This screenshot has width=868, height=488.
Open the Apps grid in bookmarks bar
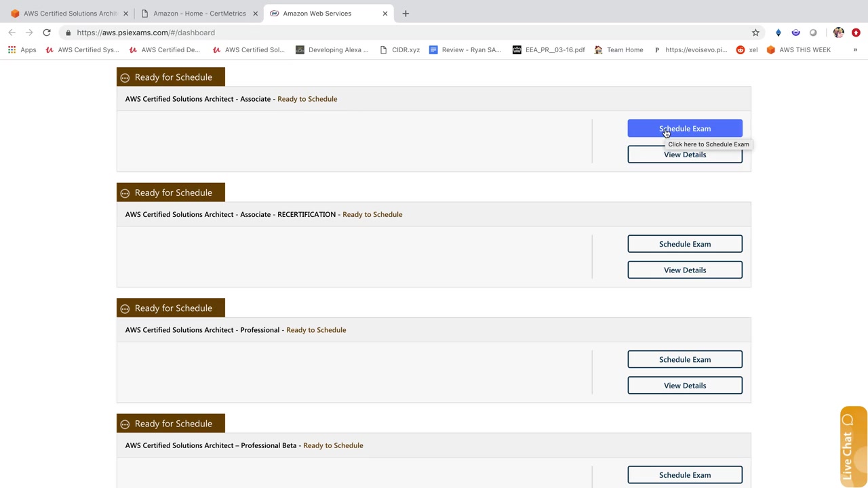pos(22,49)
